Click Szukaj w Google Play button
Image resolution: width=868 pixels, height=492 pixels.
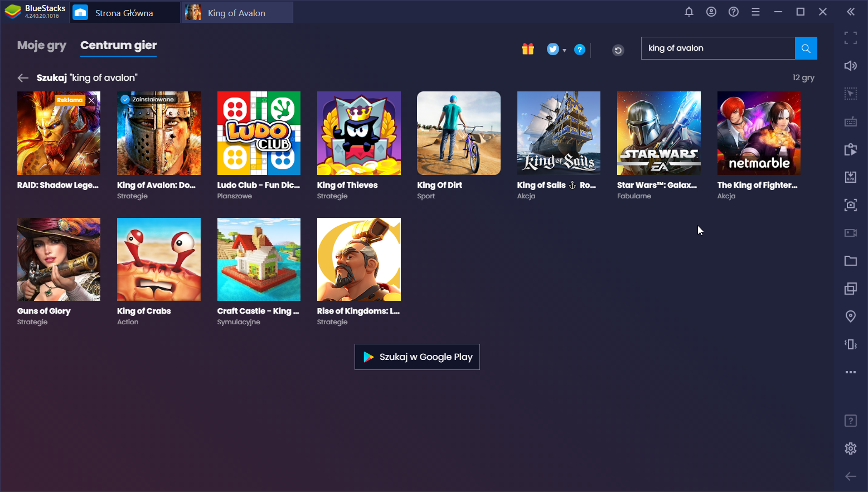coord(417,357)
